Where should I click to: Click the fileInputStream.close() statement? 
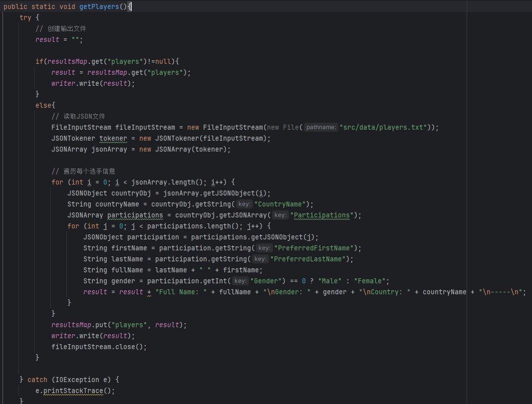pyautogui.click(x=99, y=347)
